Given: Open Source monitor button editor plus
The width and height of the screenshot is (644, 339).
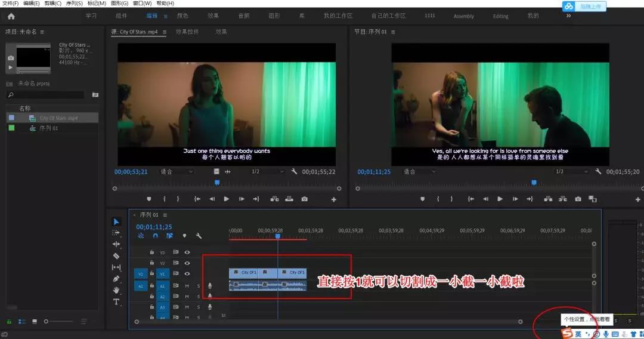Looking at the screenshot, I should click(x=333, y=199).
